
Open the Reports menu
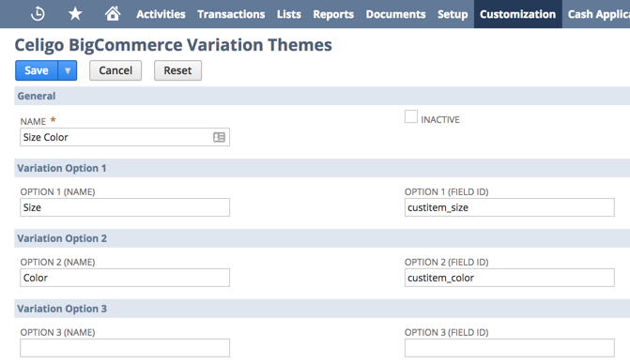333,14
